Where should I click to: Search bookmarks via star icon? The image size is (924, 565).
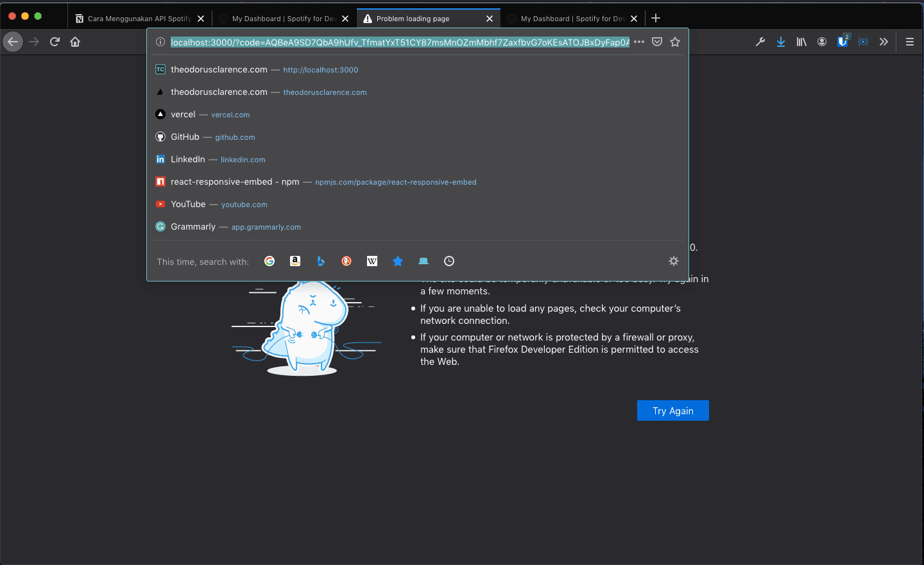coord(398,261)
